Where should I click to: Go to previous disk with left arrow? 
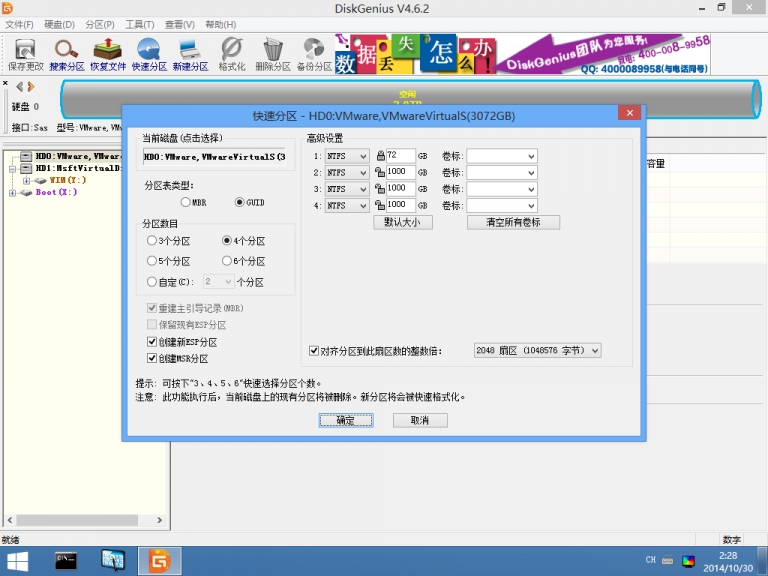pos(20,87)
